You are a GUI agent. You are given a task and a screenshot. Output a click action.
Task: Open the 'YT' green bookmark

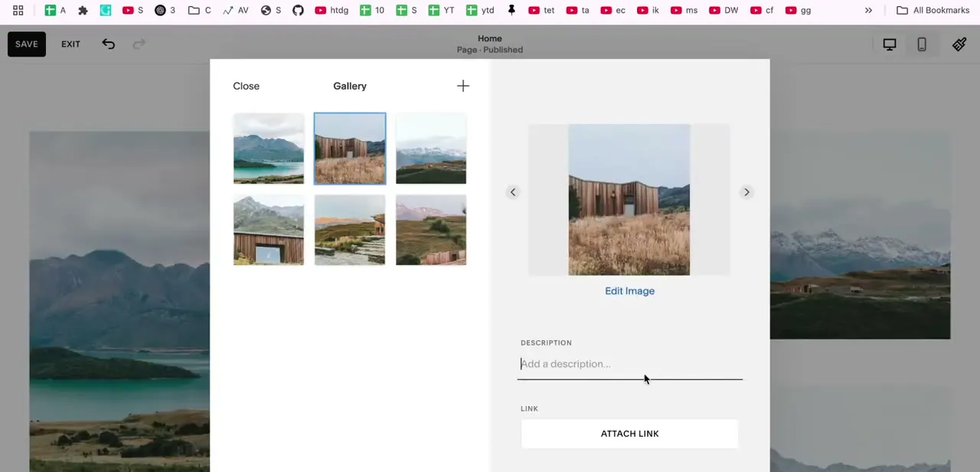pos(441,11)
